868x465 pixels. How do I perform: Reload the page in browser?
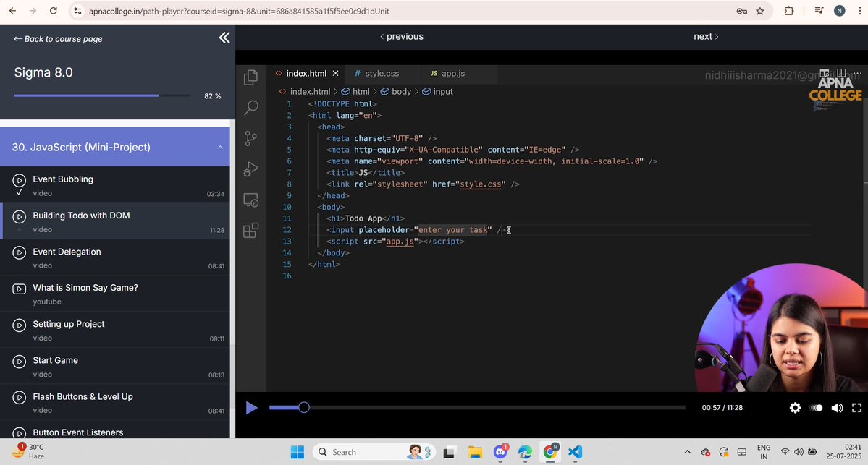(x=53, y=11)
